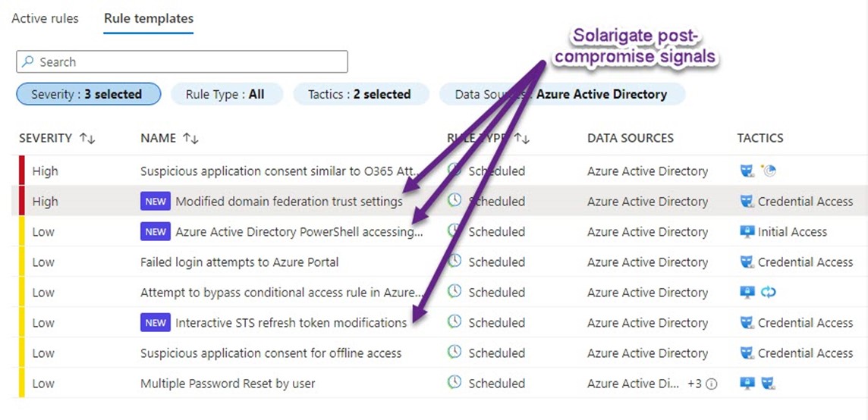Click Scheduled clock icon for Failed login attempts
The height and width of the screenshot is (420, 868).
pos(454,262)
